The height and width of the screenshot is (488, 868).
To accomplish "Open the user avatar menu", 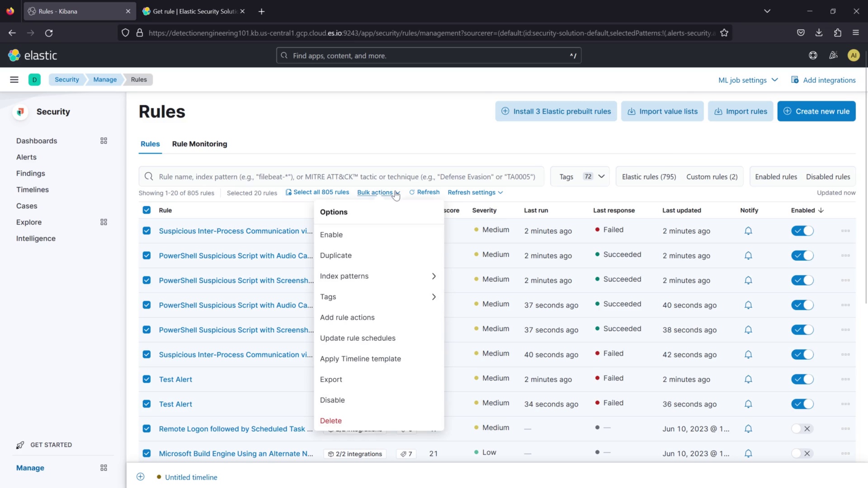I will 854,56.
